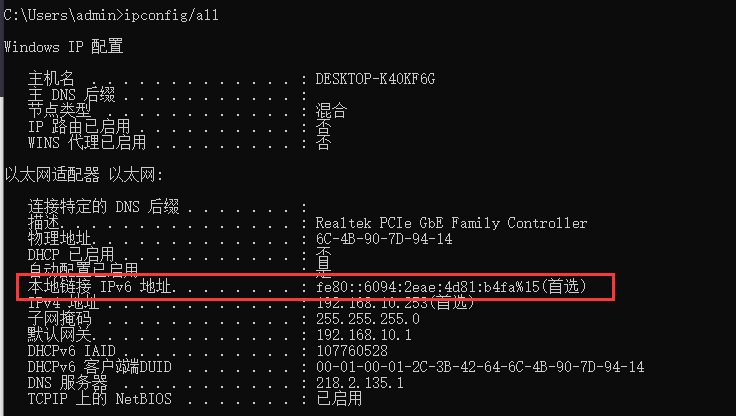The width and height of the screenshot is (736, 416).
Task: Click the host name DESKTOP-K40KF6G
Action: (375, 79)
